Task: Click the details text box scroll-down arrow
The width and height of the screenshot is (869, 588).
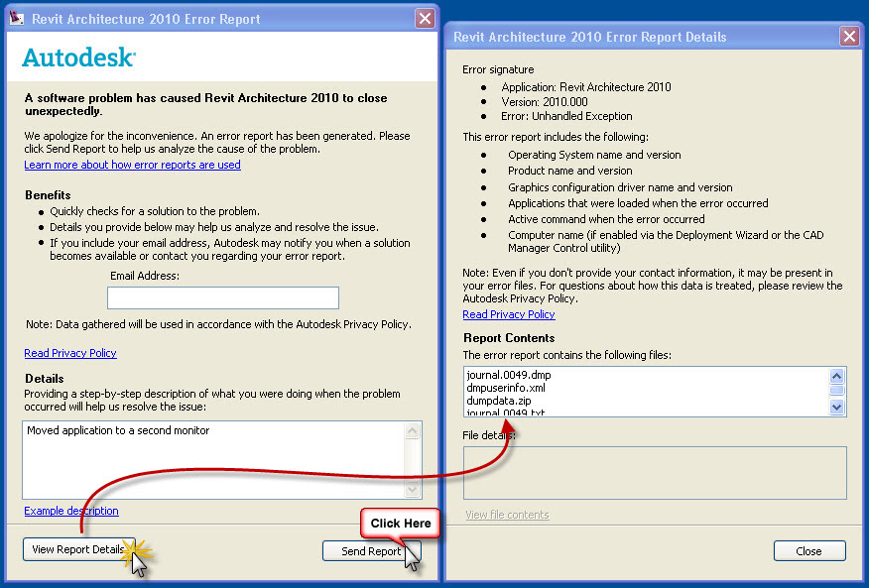Action: coord(413,490)
